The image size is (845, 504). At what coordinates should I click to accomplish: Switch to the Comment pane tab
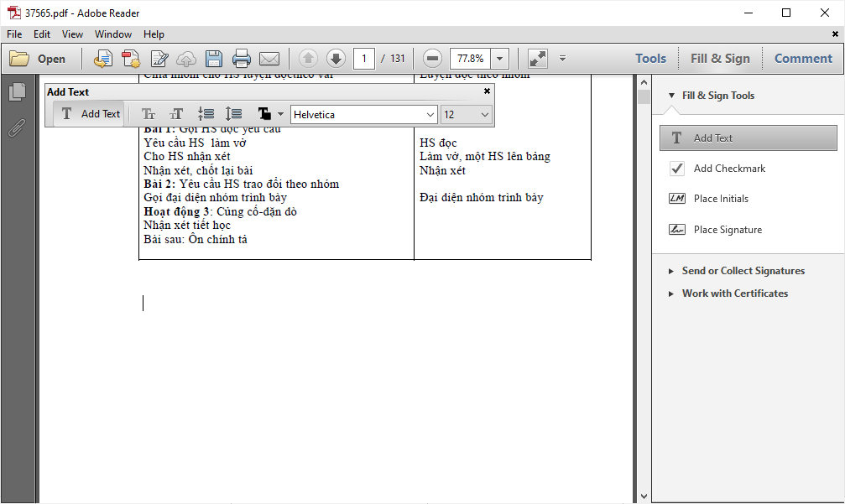[802, 59]
